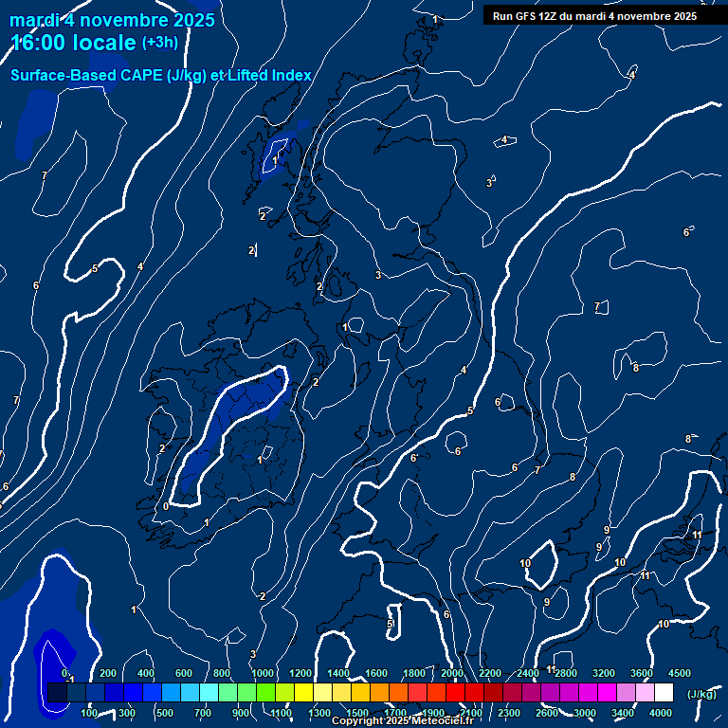Click the 'Surface-Based CAPE (J/kg) et Lifted Index' title

coord(160,75)
